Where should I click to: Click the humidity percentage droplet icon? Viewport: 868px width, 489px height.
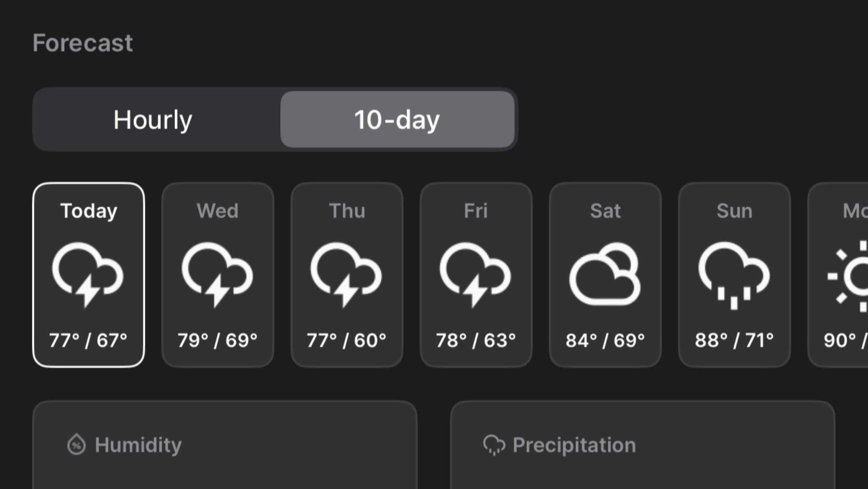pos(76,444)
